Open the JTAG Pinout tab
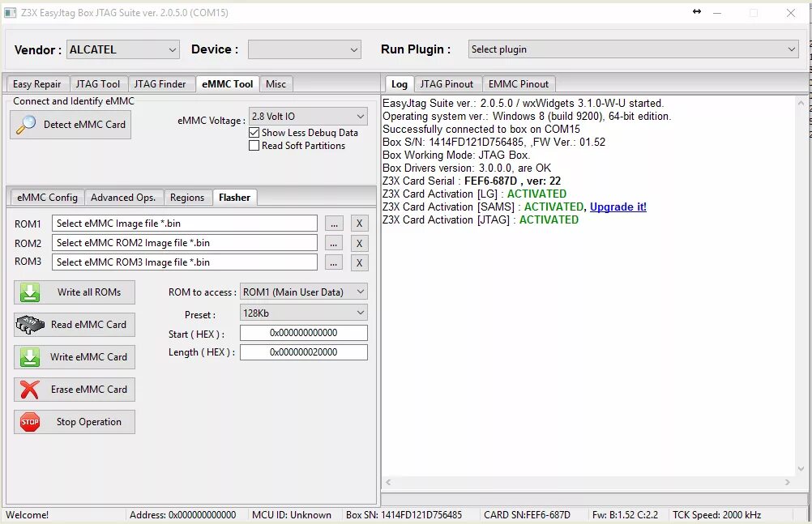This screenshot has height=524, width=812. click(x=447, y=84)
